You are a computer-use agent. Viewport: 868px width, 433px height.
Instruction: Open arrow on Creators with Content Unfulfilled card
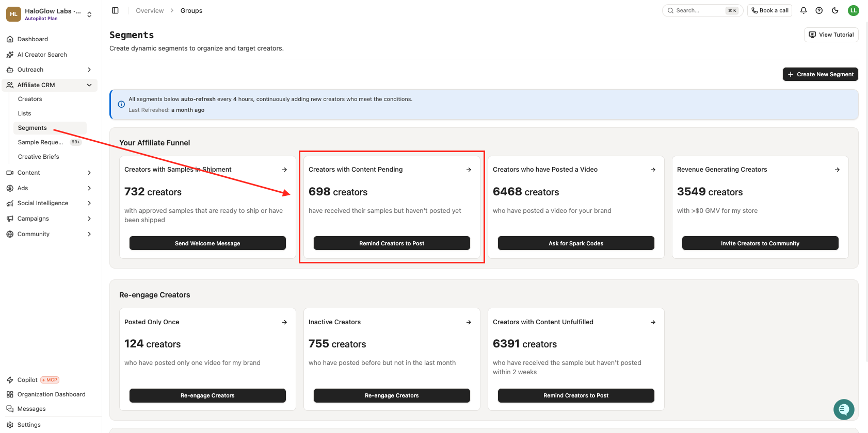[653, 322]
